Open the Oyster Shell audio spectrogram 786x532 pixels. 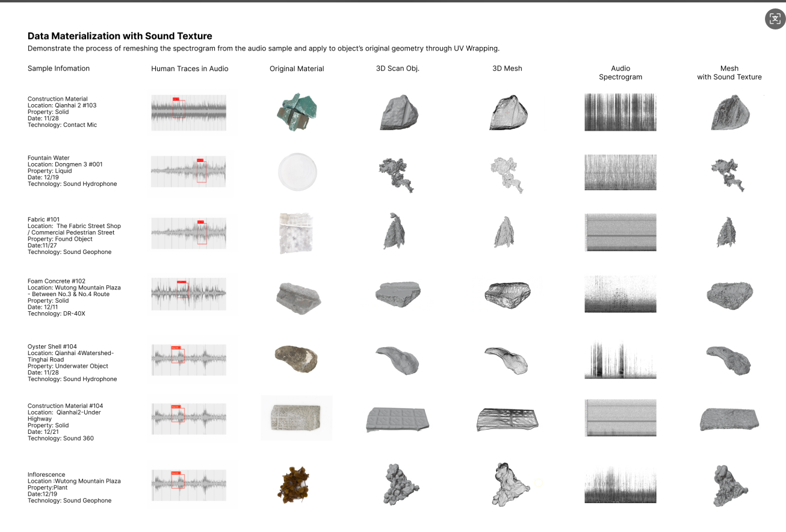point(620,359)
